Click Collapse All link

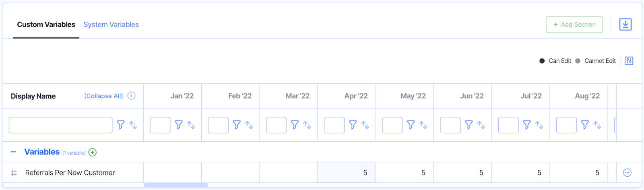pos(103,96)
